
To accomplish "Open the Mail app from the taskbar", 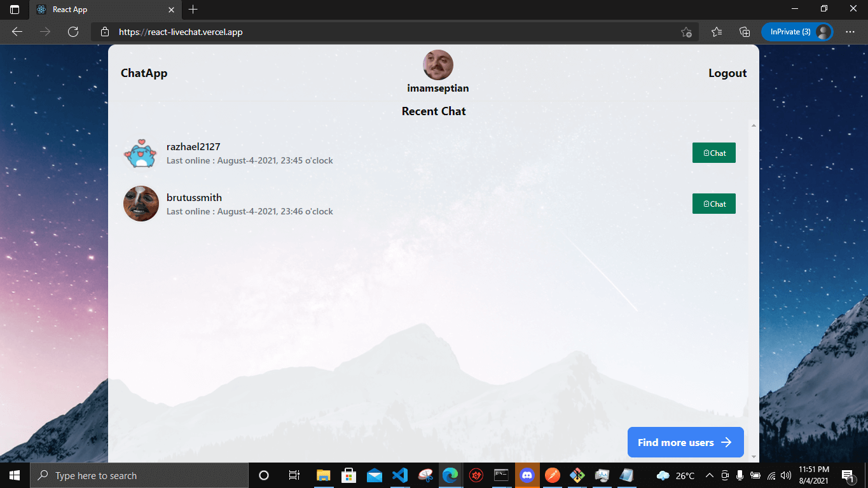I will tap(375, 475).
